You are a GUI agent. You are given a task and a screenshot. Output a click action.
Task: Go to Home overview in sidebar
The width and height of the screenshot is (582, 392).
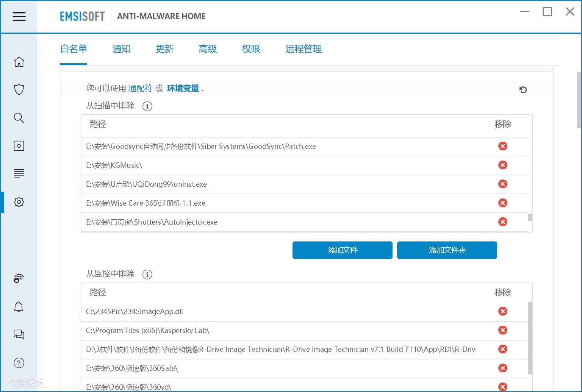point(19,62)
